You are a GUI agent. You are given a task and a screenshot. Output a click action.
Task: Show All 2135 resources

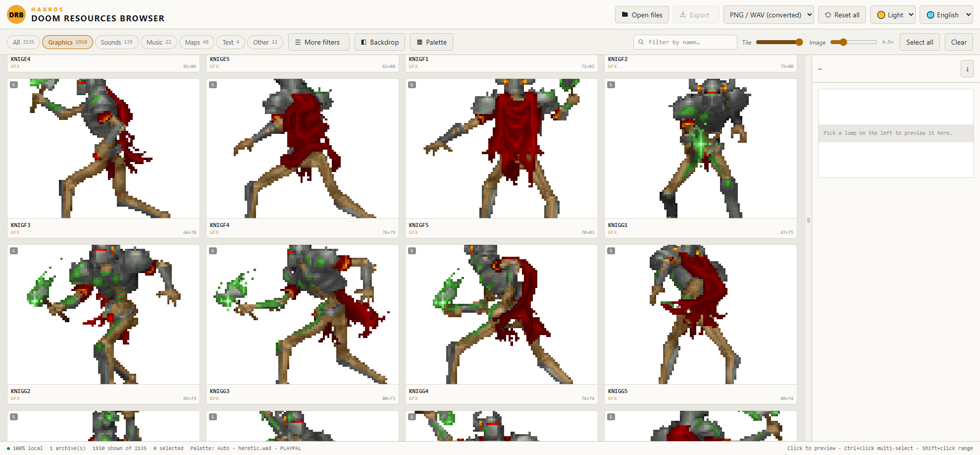click(23, 42)
